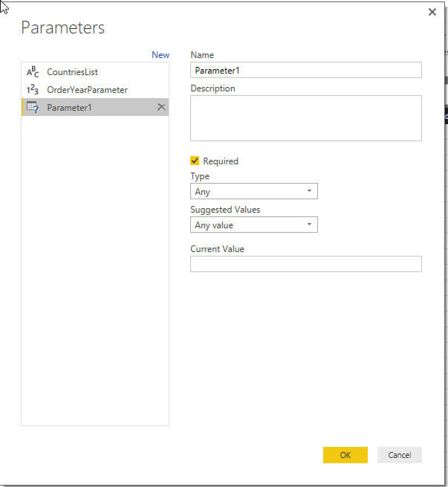Click the New link above the parameter list

click(x=160, y=55)
